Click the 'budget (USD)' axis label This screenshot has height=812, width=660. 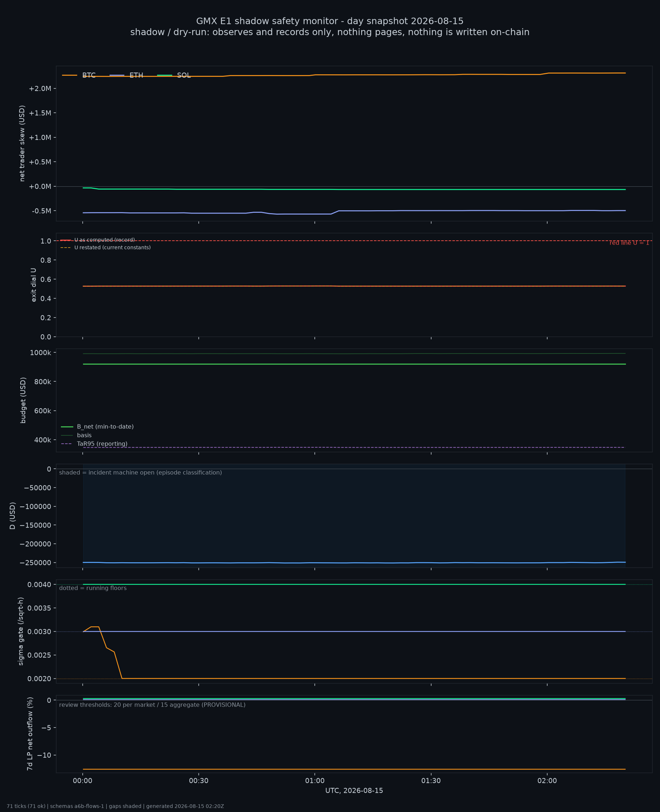coord(23,400)
